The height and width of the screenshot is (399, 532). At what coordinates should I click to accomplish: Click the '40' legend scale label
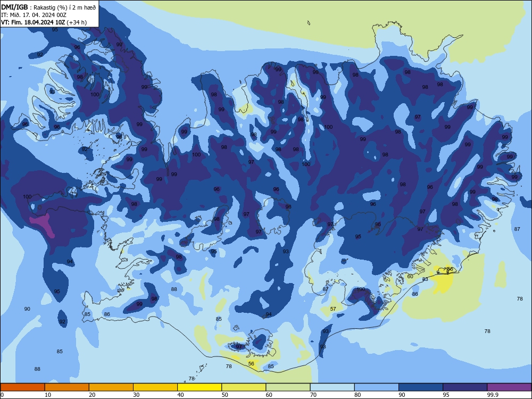point(180,395)
